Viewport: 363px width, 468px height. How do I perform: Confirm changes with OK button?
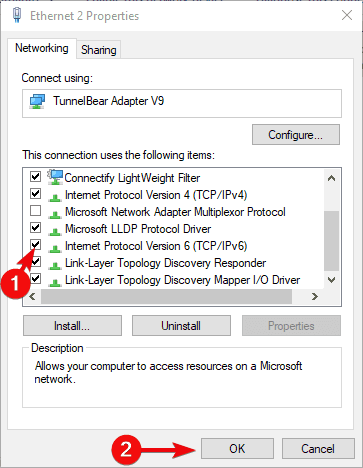pyautogui.click(x=237, y=449)
